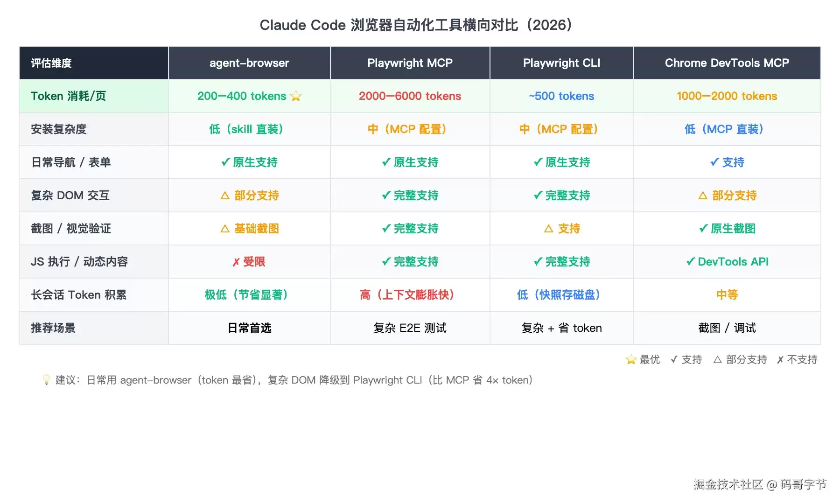This screenshot has height=504, width=840.
Task: Click 中（MCP 配置）under Playwright CLI
Action: (x=561, y=129)
